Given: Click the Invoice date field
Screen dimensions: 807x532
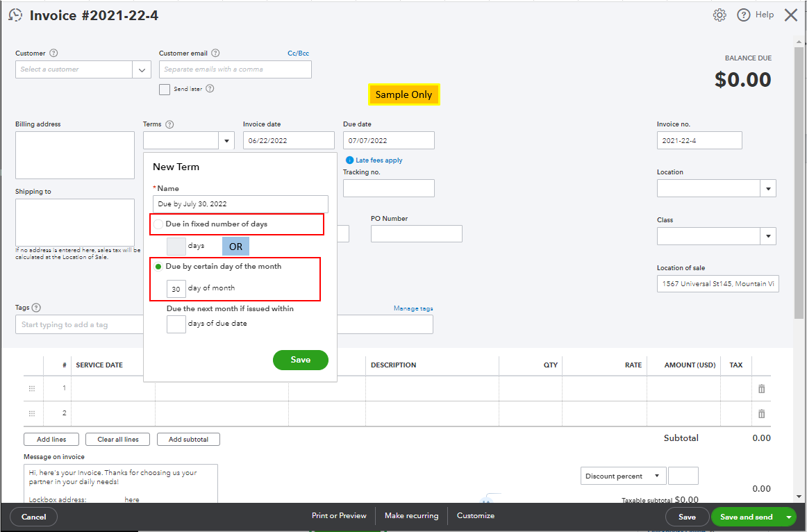Looking at the screenshot, I should [x=288, y=140].
